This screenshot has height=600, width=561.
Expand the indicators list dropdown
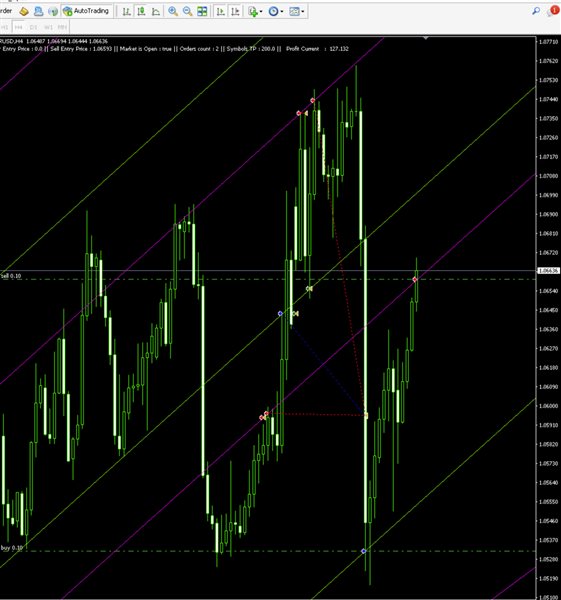click(x=255, y=11)
